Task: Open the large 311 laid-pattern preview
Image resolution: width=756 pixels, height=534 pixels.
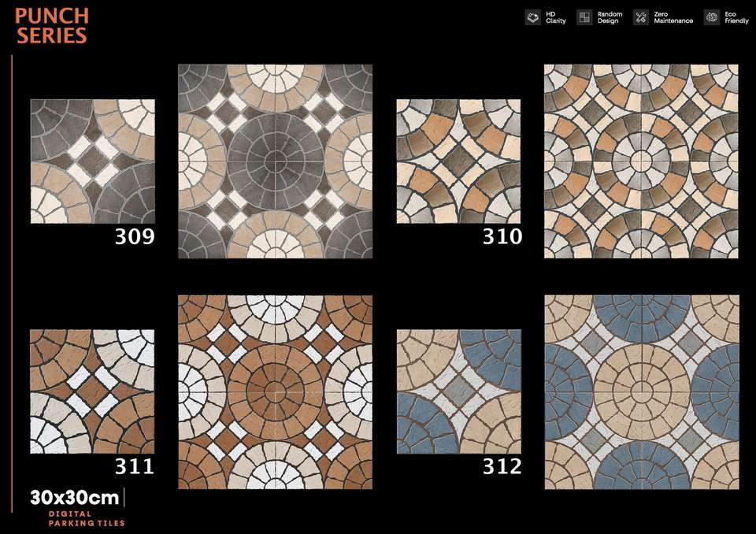Action: (x=276, y=391)
